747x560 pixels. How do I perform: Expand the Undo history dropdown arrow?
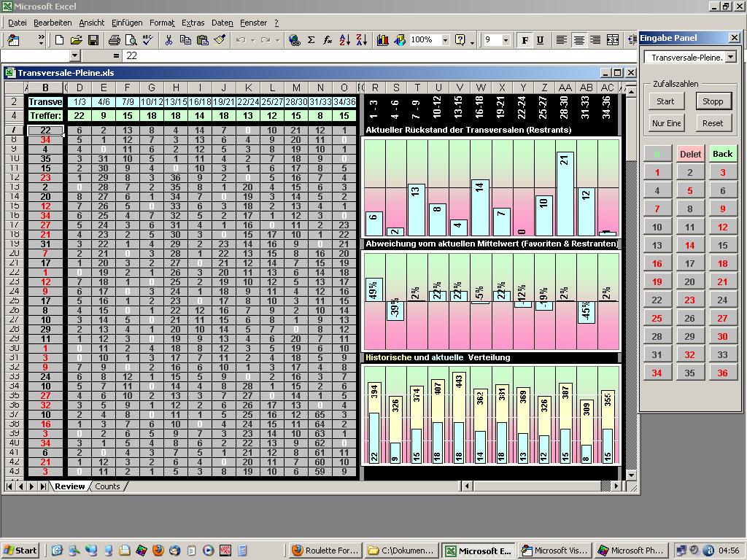[252, 40]
